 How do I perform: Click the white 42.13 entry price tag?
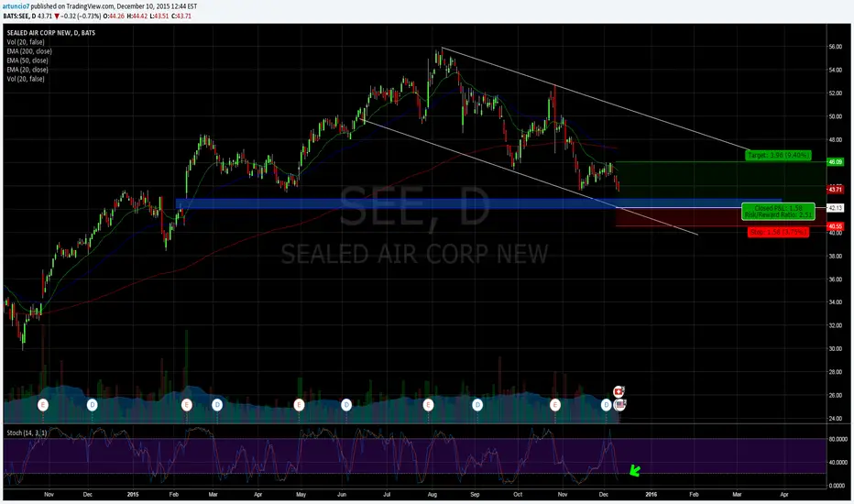[835, 208]
